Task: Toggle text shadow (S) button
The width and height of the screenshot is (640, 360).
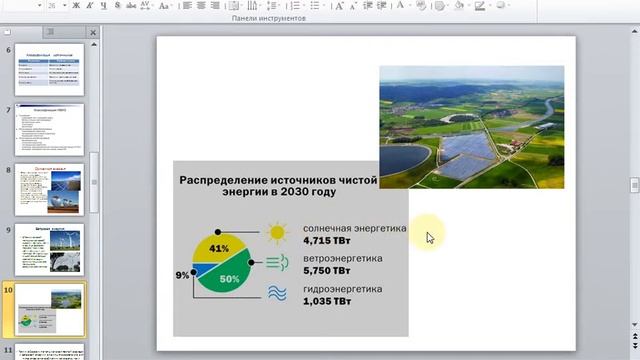Action: pos(118,5)
